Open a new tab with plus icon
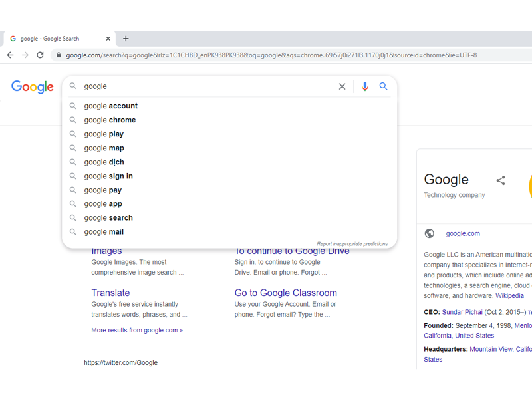This screenshot has height=399, width=532. click(126, 39)
